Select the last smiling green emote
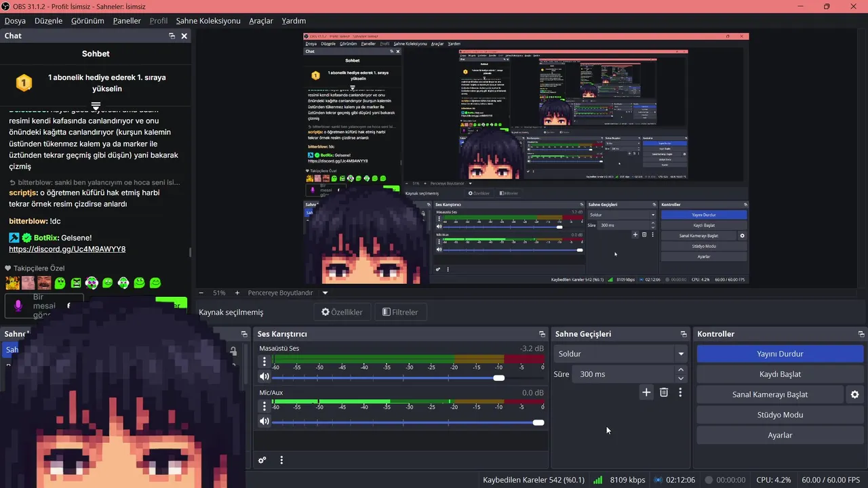This screenshot has width=868, height=488. pyautogui.click(x=155, y=283)
